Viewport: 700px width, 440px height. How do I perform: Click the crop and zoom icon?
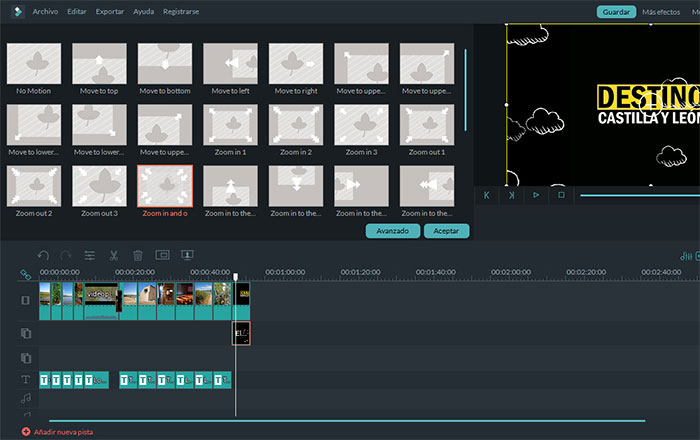coord(162,255)
